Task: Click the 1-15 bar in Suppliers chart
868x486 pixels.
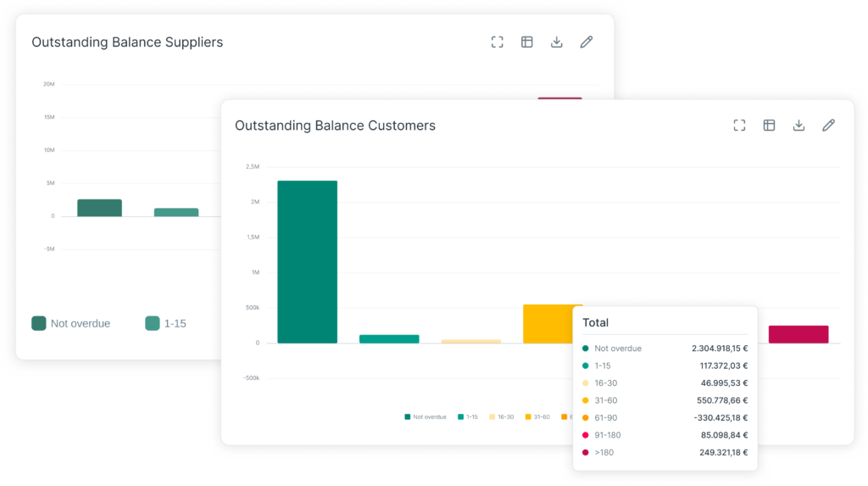Action: click(176, 212)
